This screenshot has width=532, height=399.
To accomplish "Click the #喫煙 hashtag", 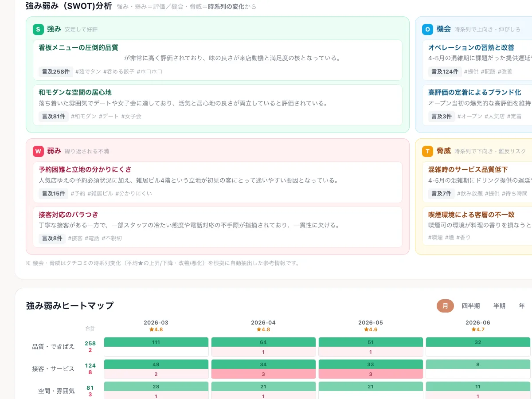I will pyautogui.click(x=435, y=237).
